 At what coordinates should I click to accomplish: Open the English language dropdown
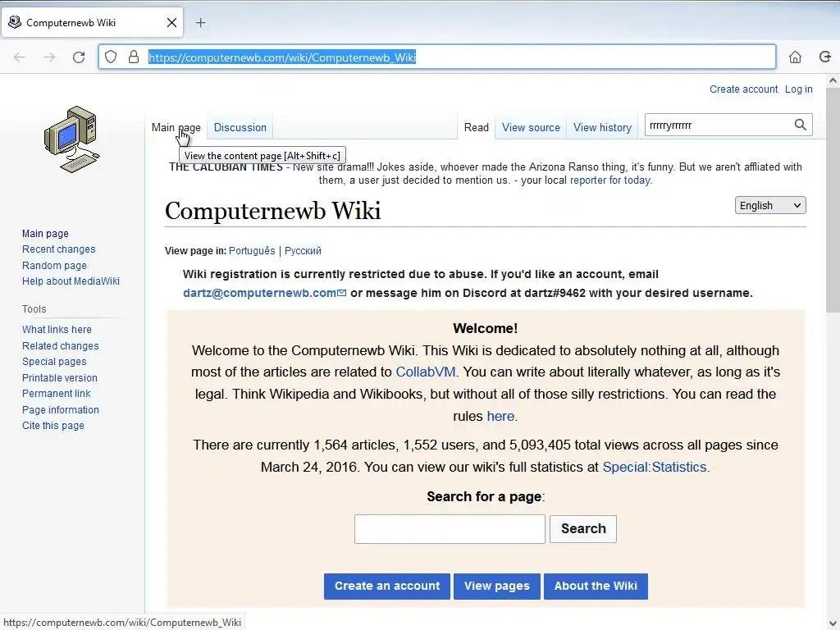point(769,206)
